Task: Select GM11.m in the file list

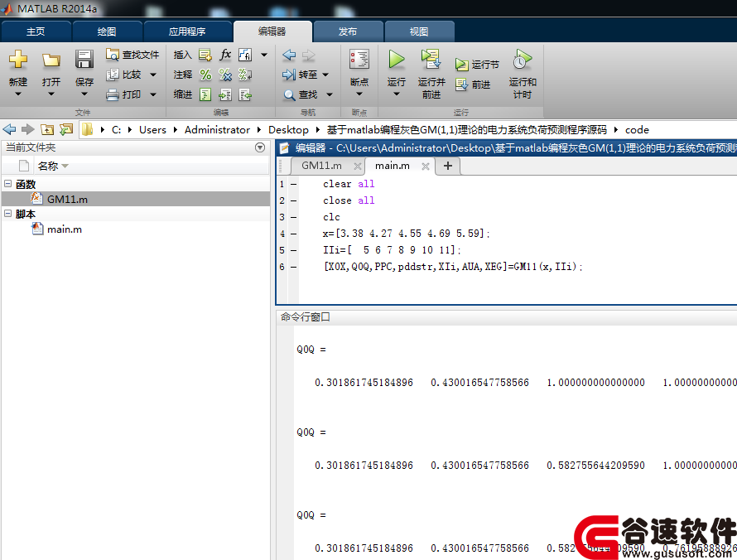Action: (136, 199)
